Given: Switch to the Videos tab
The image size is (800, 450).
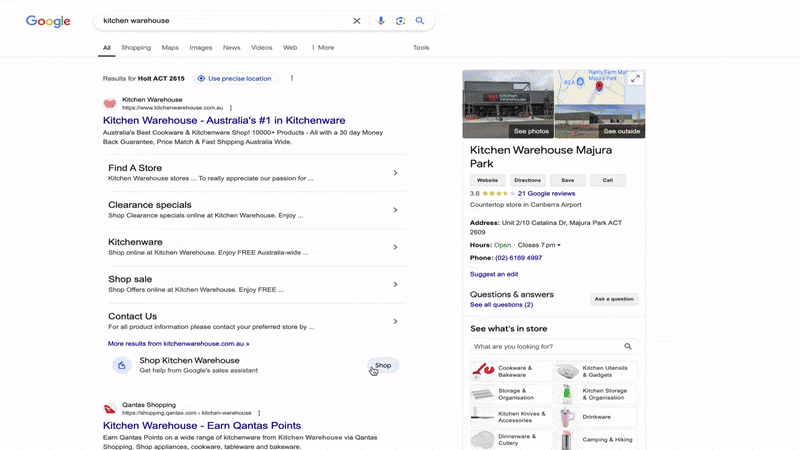Looking at the screenshot, I should (262, 47).
